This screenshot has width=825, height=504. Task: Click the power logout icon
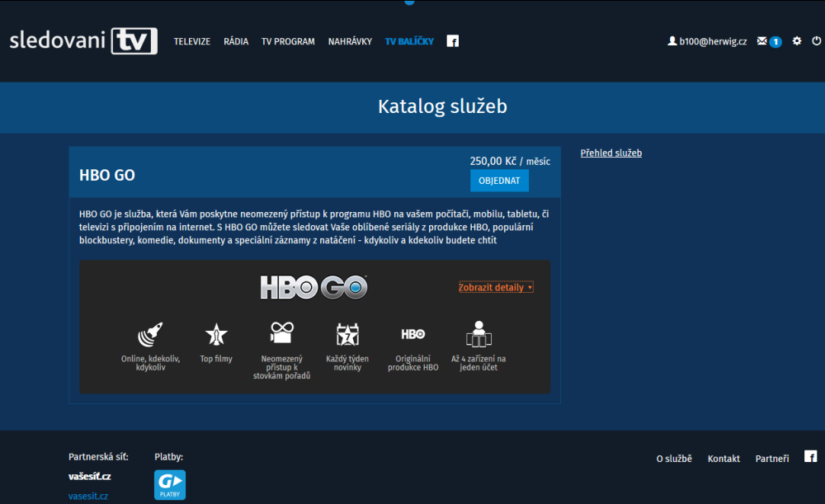[816, 41]
